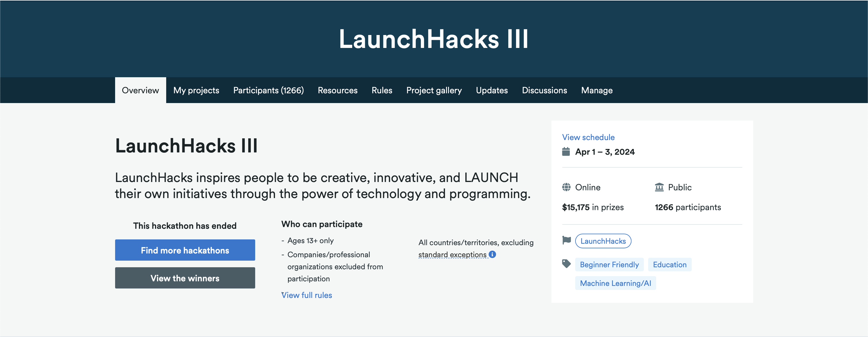868x337 pixels.
Task: Click the calendar icon beside Apr 1 – 3, 2024
Action: click(566, 152)
